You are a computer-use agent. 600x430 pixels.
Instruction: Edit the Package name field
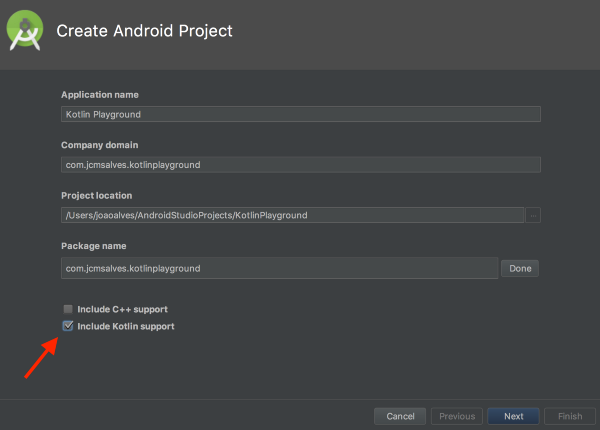coord(279,268)
